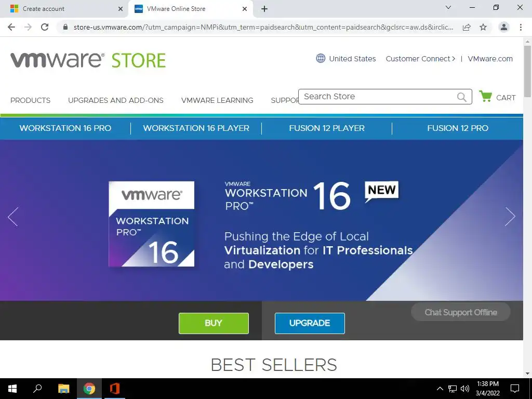Open the PRODUCTS menu
This screenshot has height=399, width=532.
(30, 100)
